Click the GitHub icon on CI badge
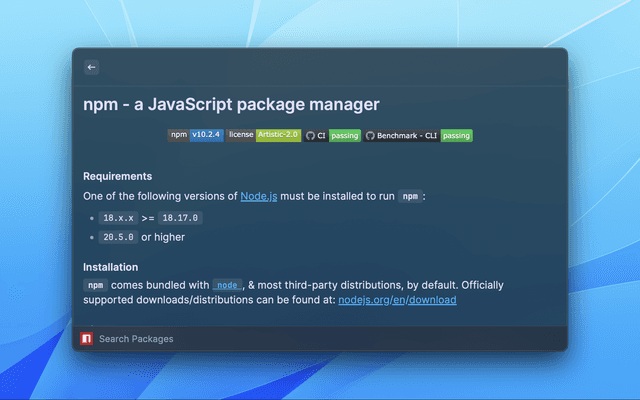Viewport: 640px width, 400px height. point(310,135)
